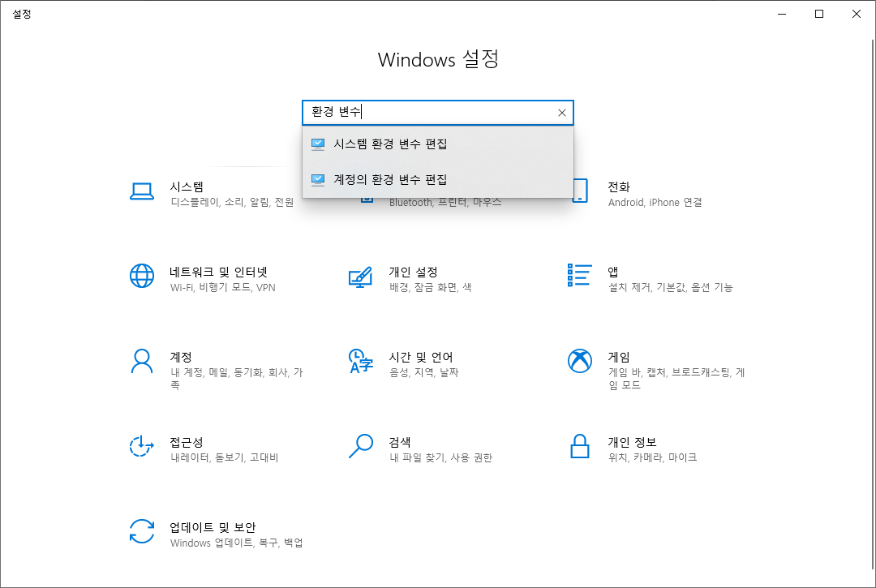Viewport: 876px width, 588px height.
Task: Click text Android, iPhone 연결
Action: (655, 203)
